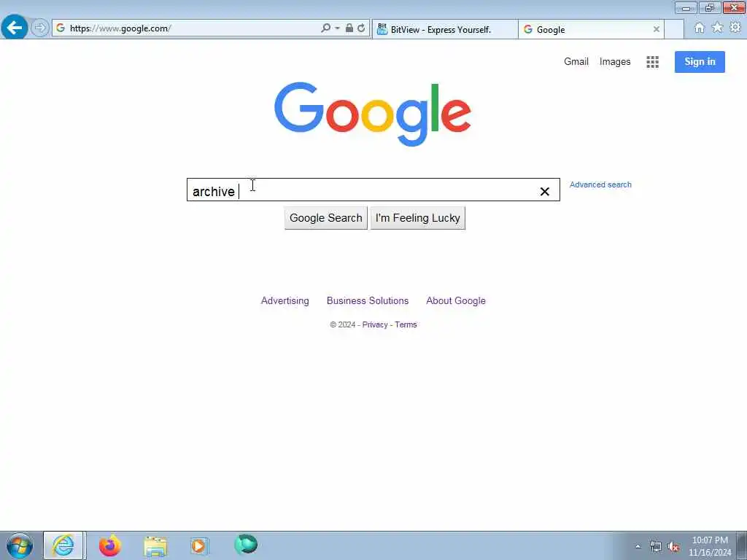The width and height of the screenshot is (747, 560).
Task: Launch Firefox from the taskbar
Action: [110, 545]
